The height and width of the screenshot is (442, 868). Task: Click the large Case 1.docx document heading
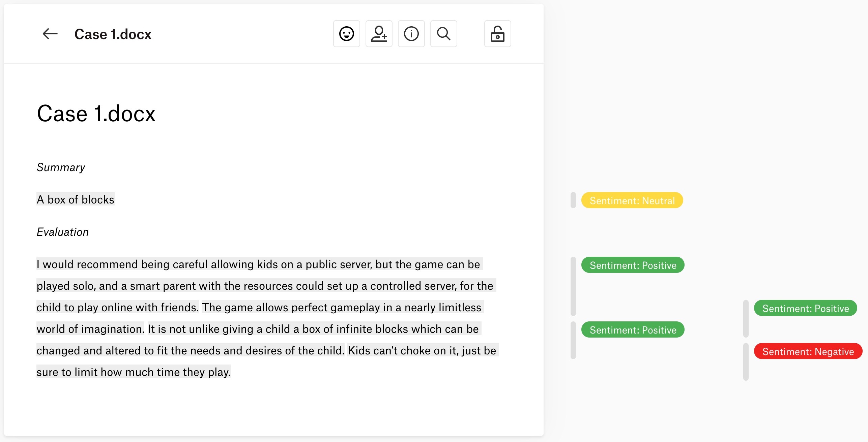tap(96, 114)
